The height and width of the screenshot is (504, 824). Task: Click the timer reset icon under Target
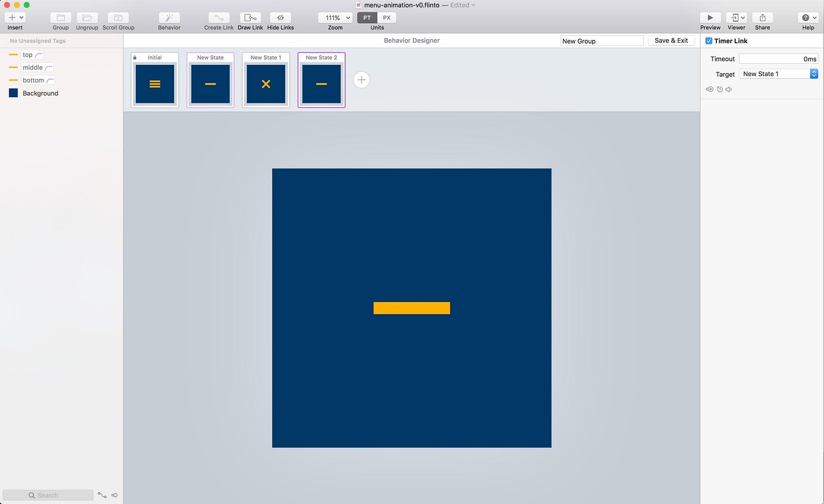(x=720, y=90)
